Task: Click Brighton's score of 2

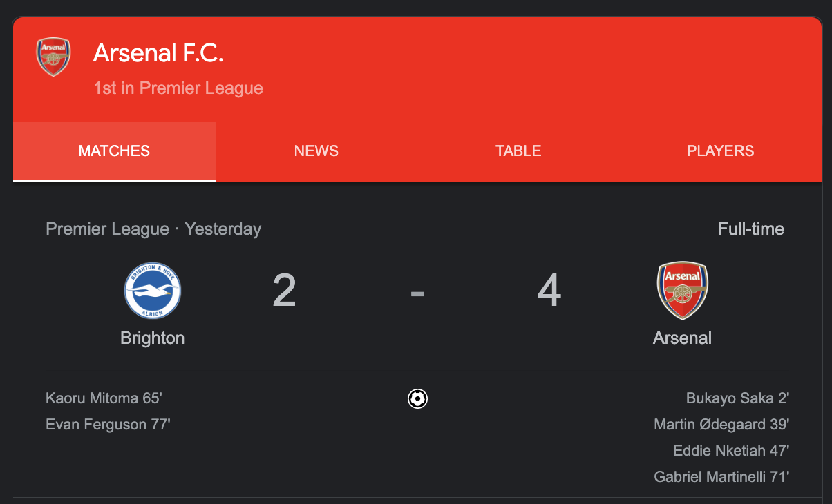Action: click(x=284, y=291)
